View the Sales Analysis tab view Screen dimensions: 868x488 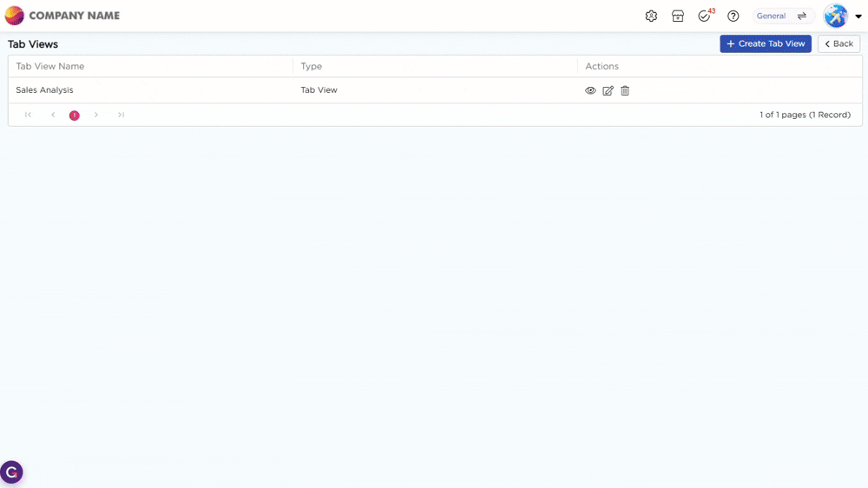click(590, 90)
